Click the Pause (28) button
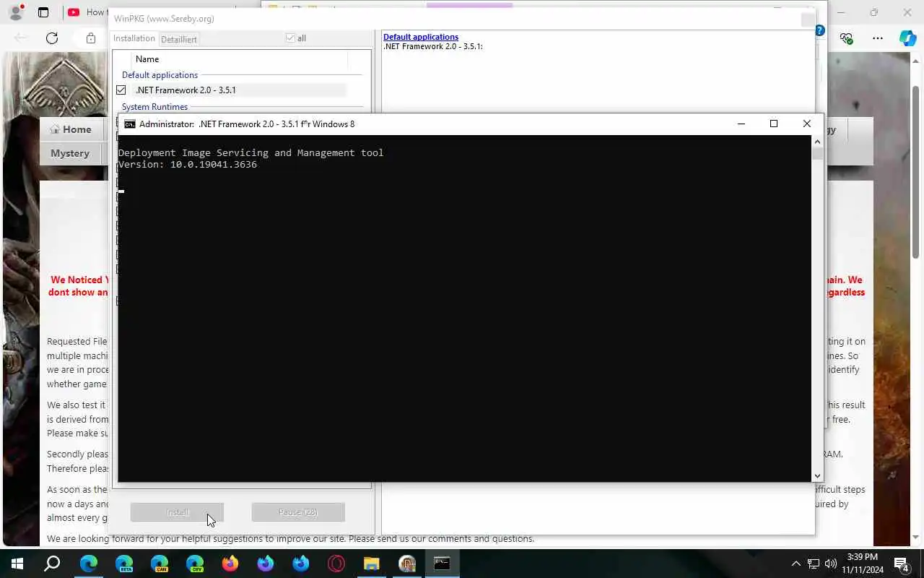924x578 pixels. (298, 512)
